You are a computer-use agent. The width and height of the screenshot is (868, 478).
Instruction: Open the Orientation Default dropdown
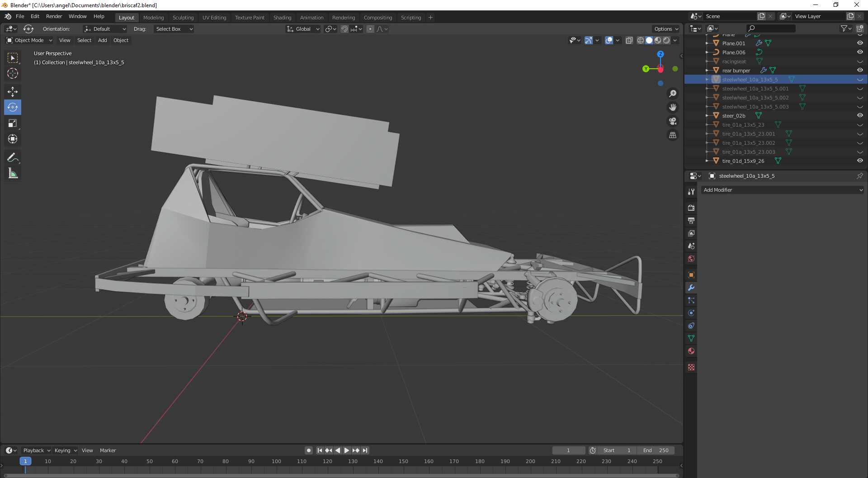click(x=105, y=29)
